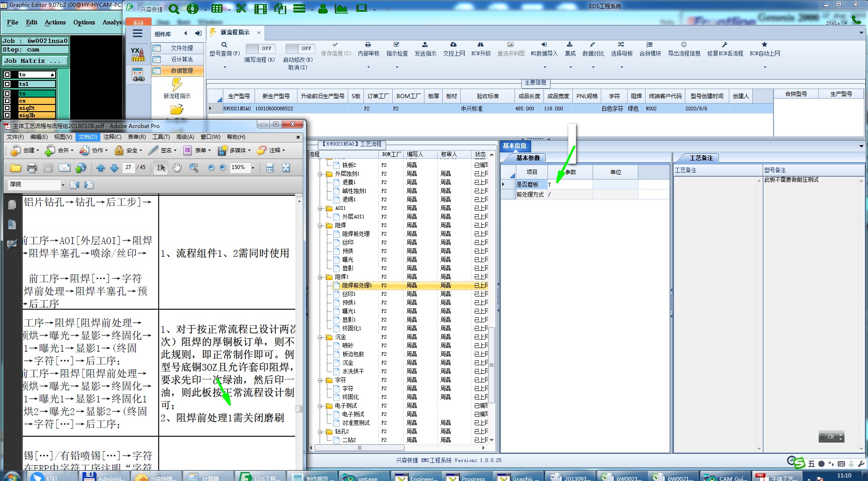
Task: Toggle checkbox for layer 'cs' in Graphic Editor
Action: pos(7,101)
